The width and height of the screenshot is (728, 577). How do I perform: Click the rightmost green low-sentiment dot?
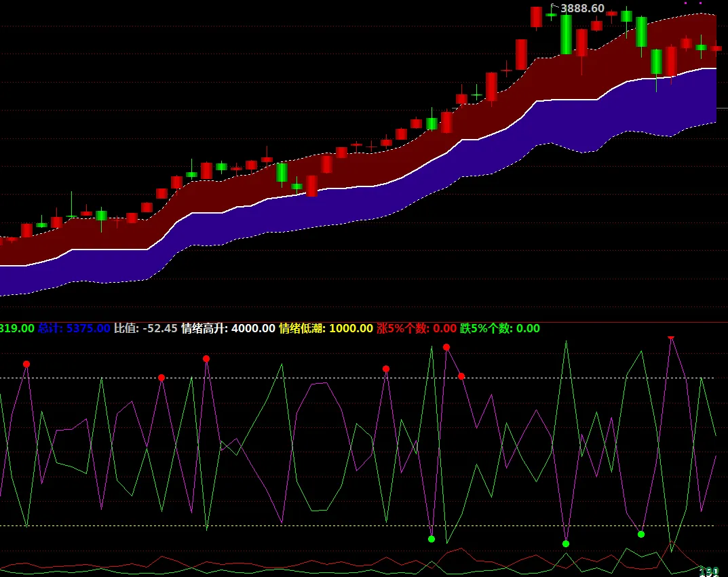point(641,534)
